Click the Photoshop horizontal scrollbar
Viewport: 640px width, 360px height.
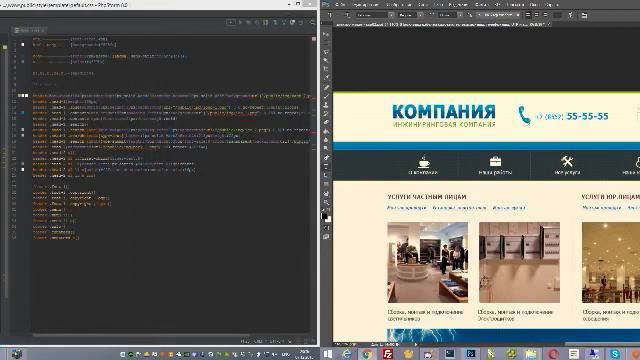click(x=602, y=344)
